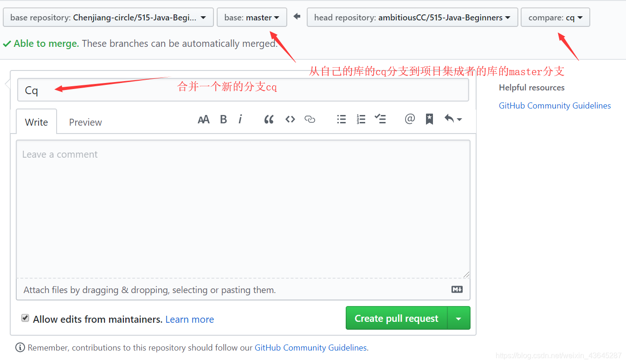
Task: Open GitHub Community Guidelines sidebar link
Action: 555,106
